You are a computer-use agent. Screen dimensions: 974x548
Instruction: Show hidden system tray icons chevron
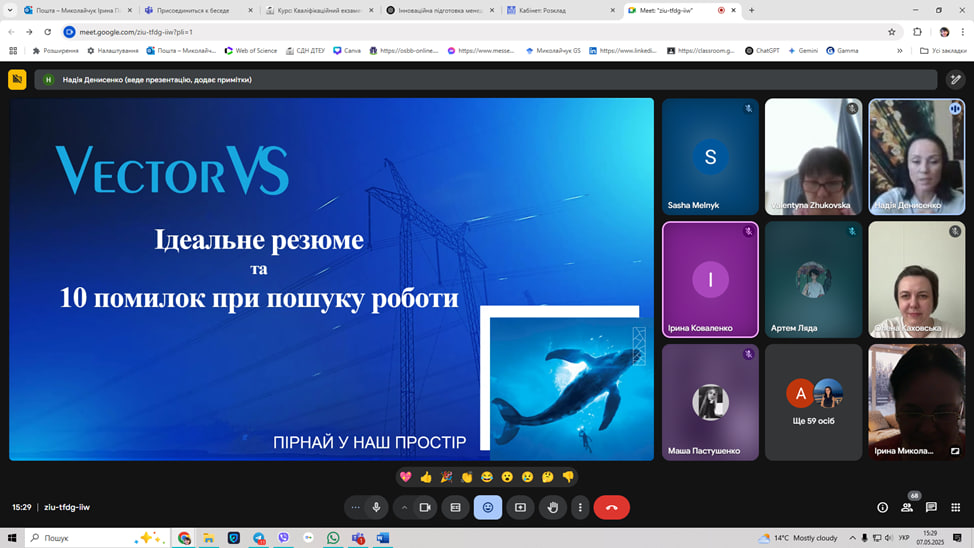[852, 538]
